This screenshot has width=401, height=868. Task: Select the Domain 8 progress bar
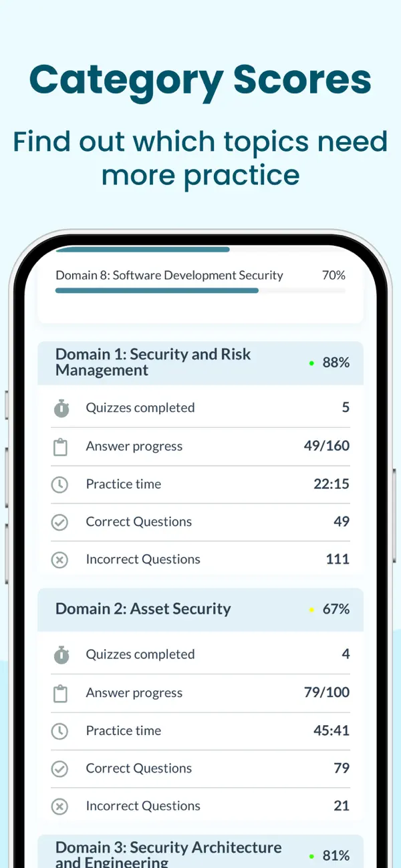click(x=200, y=290)
